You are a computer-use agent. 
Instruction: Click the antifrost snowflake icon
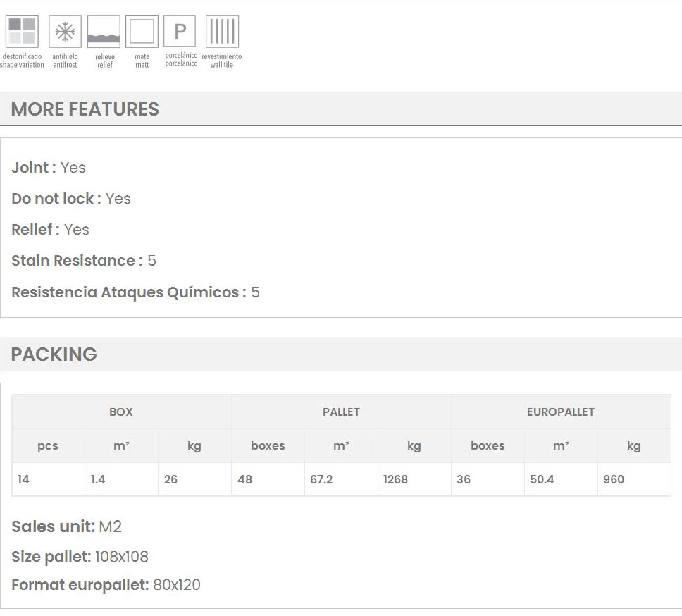(65, 32)
